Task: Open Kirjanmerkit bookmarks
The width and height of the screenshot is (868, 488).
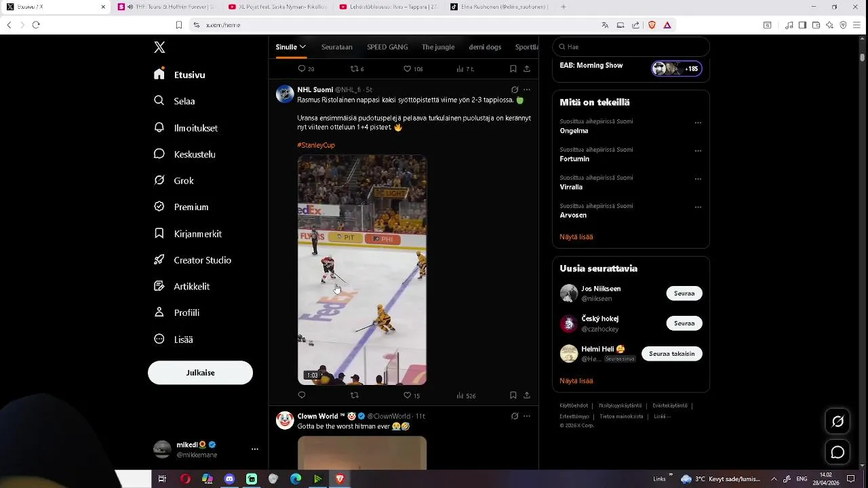Action: click(x=188, y=233)
